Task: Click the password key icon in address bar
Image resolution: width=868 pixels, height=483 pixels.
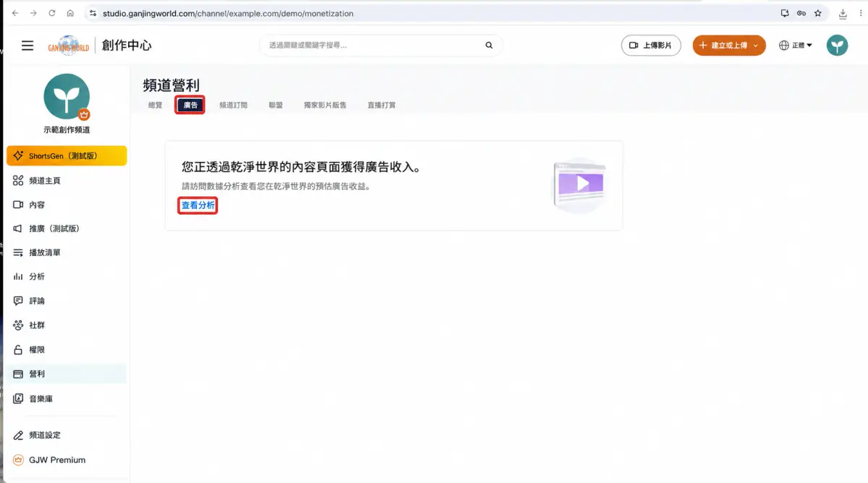Action: pyautogui.click(x=801, y=13)
